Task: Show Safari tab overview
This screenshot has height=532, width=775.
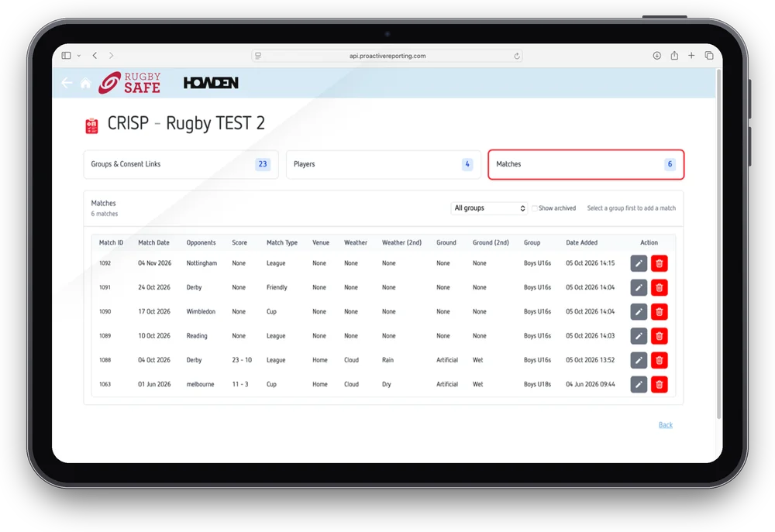Action: pos(709,55)
